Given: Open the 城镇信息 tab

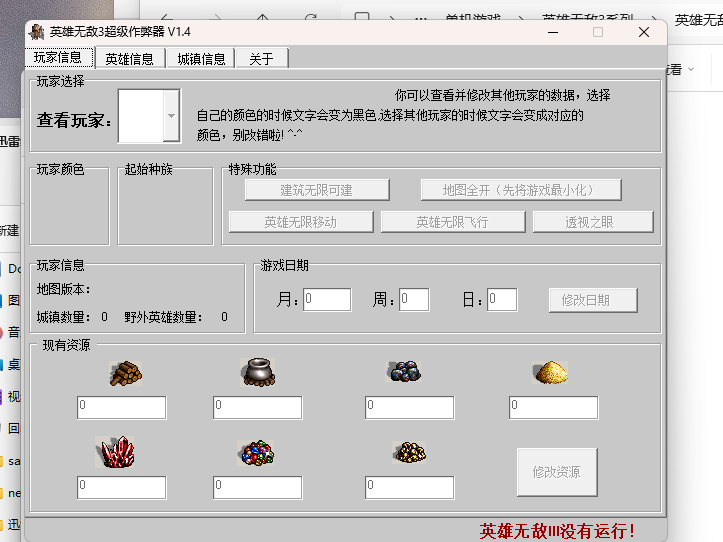Looking at the screenshot, I should 201,59.
